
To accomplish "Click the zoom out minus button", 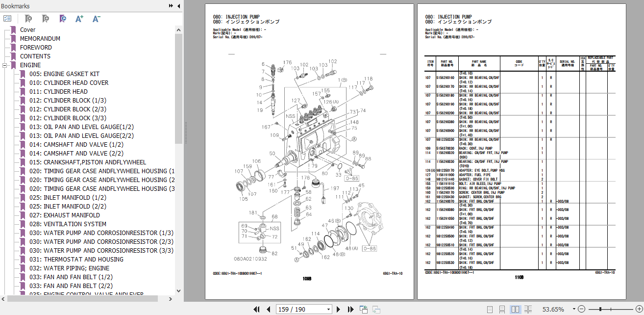I will tap(581, 309).
